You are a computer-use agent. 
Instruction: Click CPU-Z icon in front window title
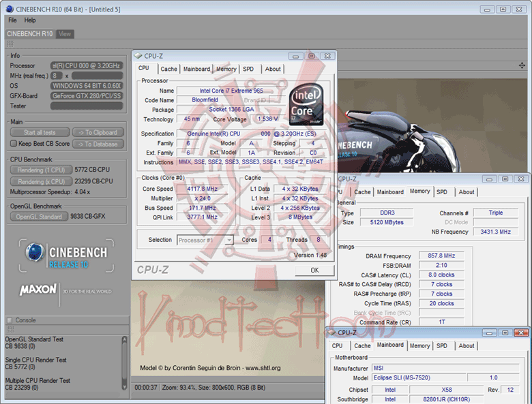click(x=138, y=56)
